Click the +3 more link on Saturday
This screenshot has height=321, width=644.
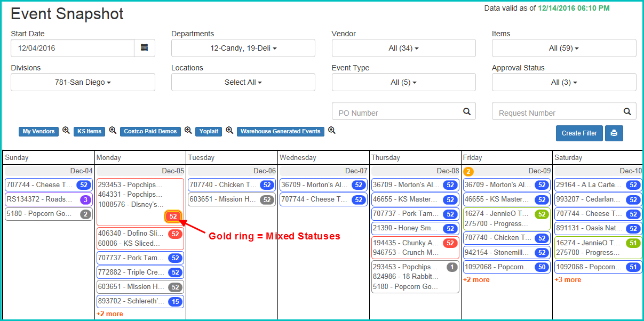click(568, 279)
